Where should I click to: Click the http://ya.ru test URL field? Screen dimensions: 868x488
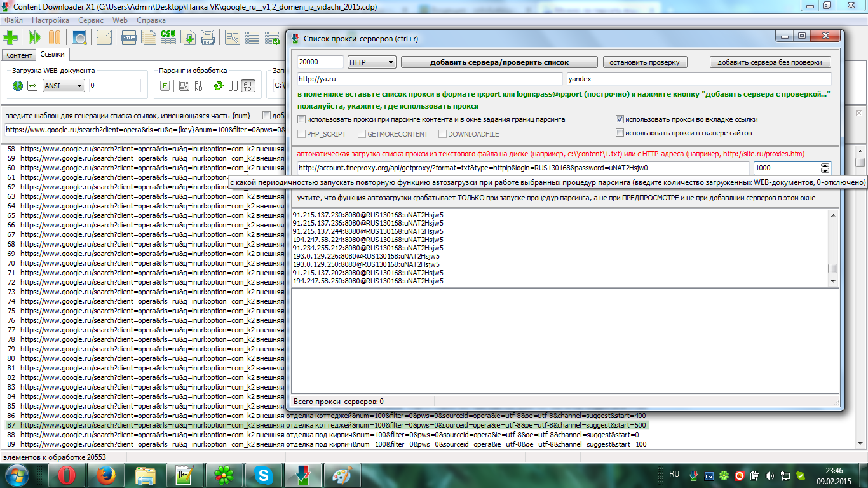(430, 79)
